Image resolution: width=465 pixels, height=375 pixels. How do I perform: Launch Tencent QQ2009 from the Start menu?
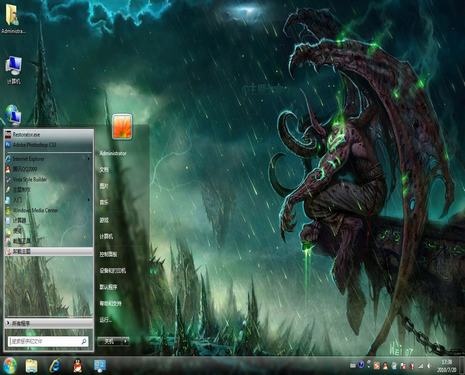point(49,169)
